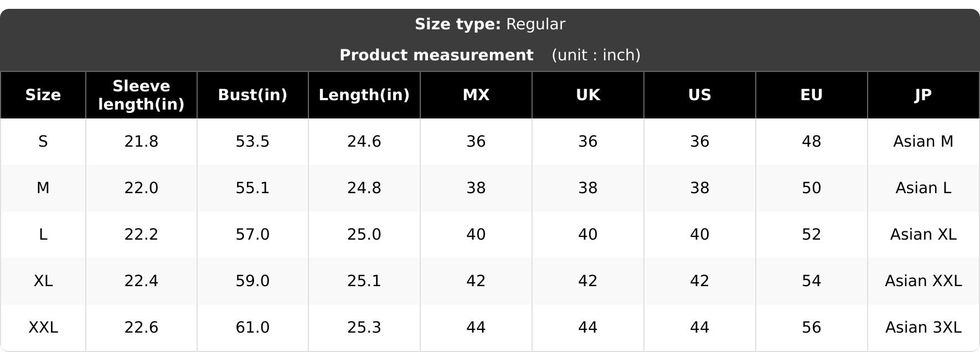Click length value 25.0
The width and height of the screenshot is (980, 352).
(364, 235)
